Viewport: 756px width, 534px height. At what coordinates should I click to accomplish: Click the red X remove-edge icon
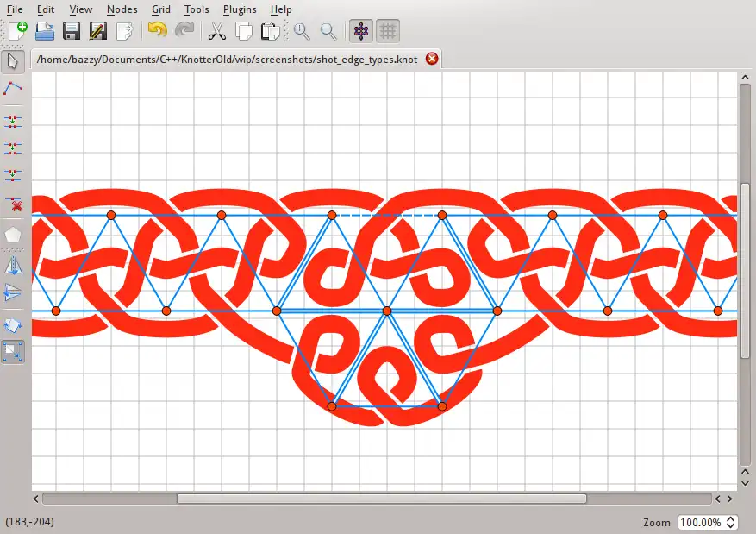click(13, 204)
